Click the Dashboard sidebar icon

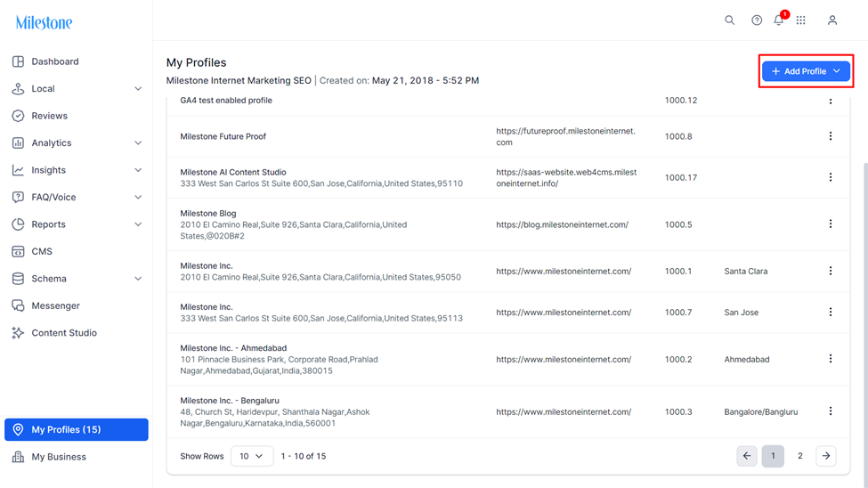pyautogui.click(x=19, y=61)
